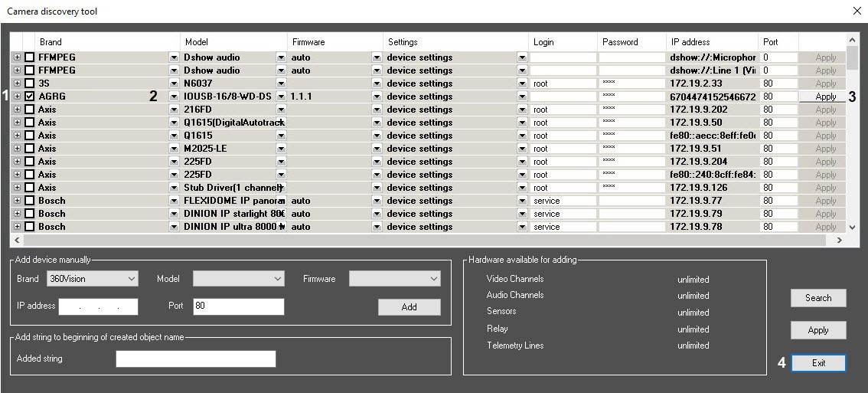Enable the Bosch FLEXIDOME IP panoramic checkbox
The height and width of the screenshot is (393, 868).
coord(29,201)
